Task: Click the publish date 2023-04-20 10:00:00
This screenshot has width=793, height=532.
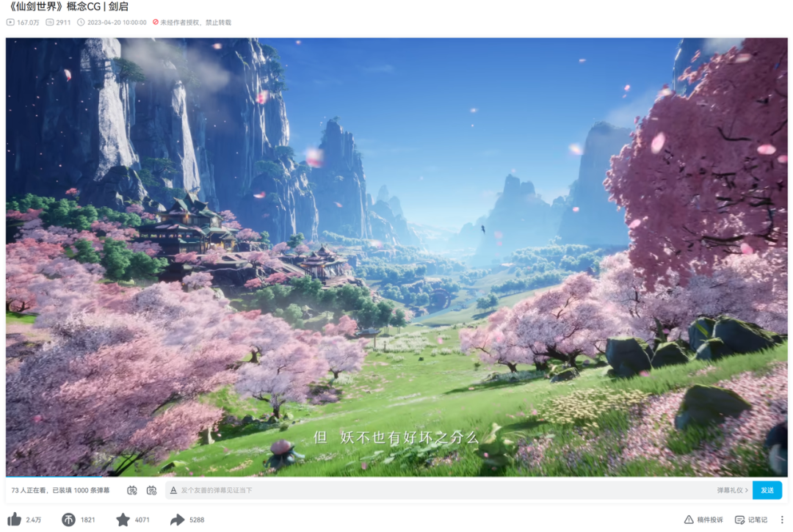Action: (x=112, y=22)
